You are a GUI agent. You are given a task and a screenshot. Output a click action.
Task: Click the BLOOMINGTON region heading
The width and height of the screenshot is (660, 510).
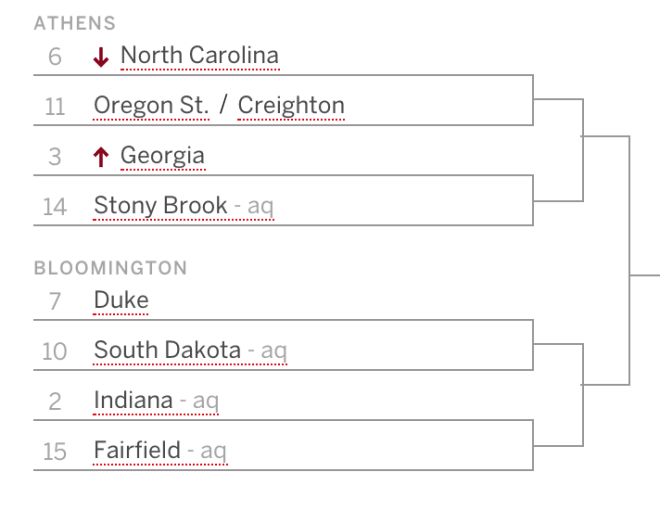(x=111, y=268)
